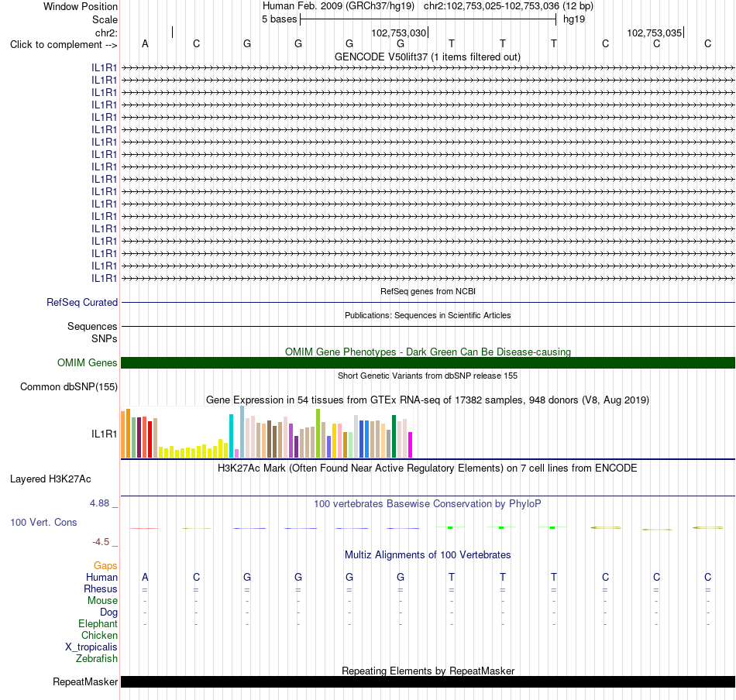
Task: Click the 'Human' alignment row label
Action: click(101, 577)
